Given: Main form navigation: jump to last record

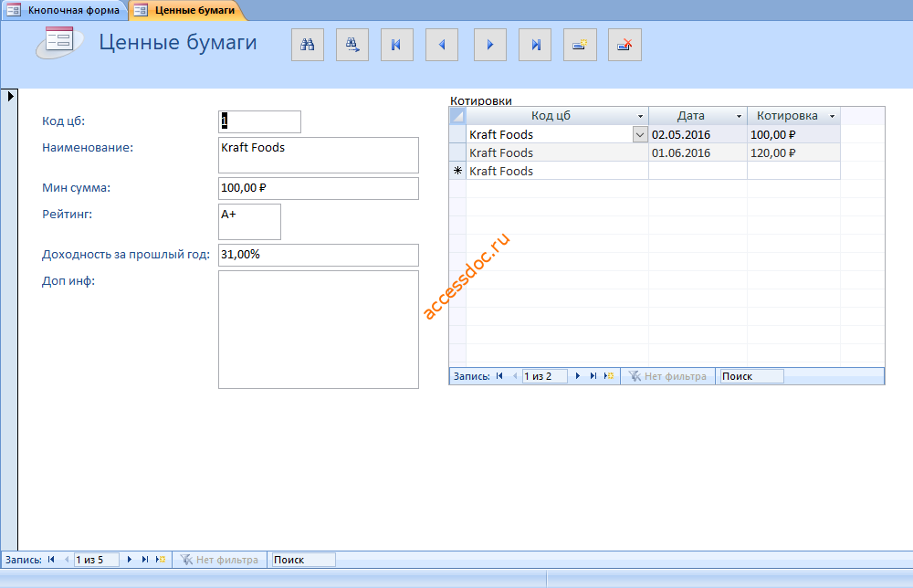Looking at the screenshot, I should [x=144, y=560].
